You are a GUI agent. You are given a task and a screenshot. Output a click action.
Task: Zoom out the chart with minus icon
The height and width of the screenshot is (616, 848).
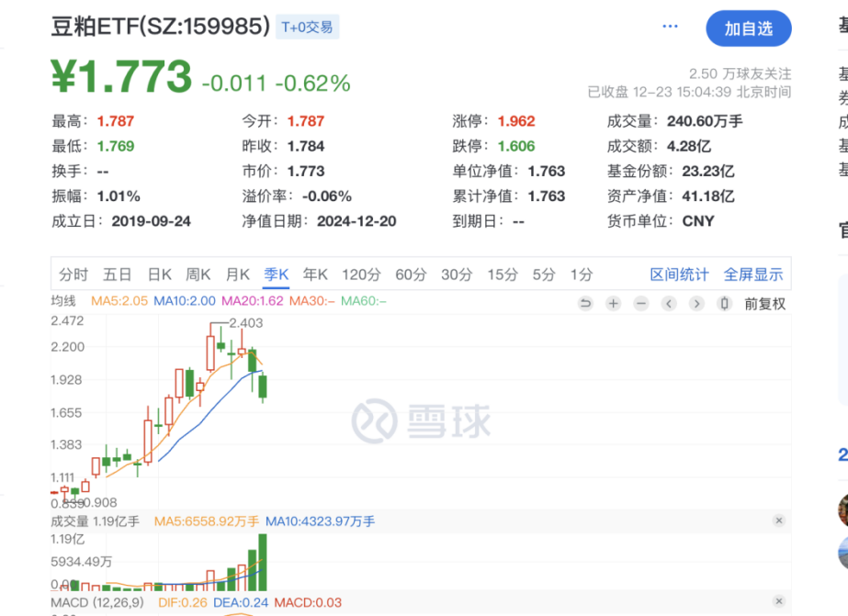click(641, 304)
